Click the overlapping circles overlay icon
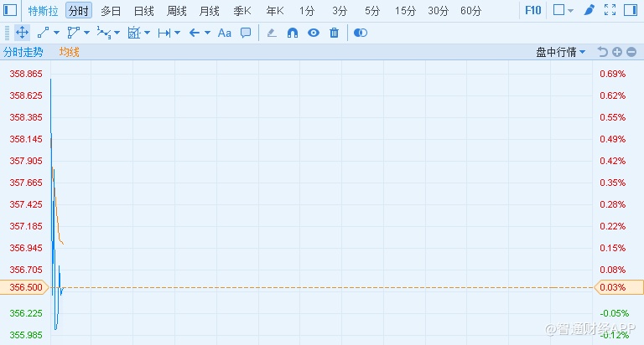644x345 pixels. coord(361,33)
